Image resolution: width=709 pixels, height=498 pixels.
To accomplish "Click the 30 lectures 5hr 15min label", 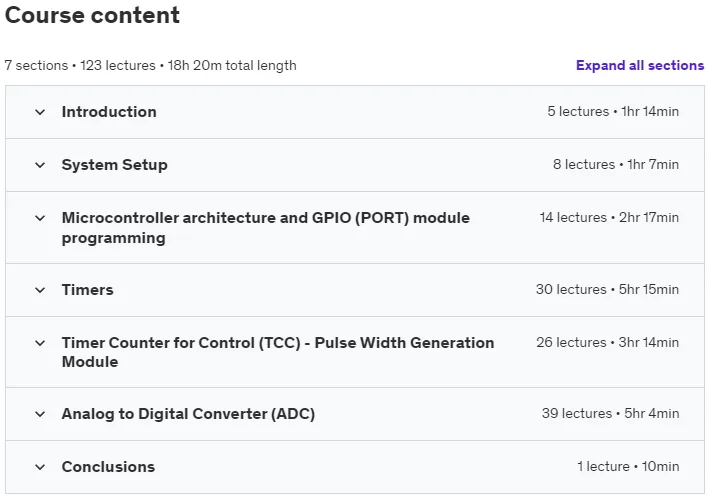I will pos(607,289).
